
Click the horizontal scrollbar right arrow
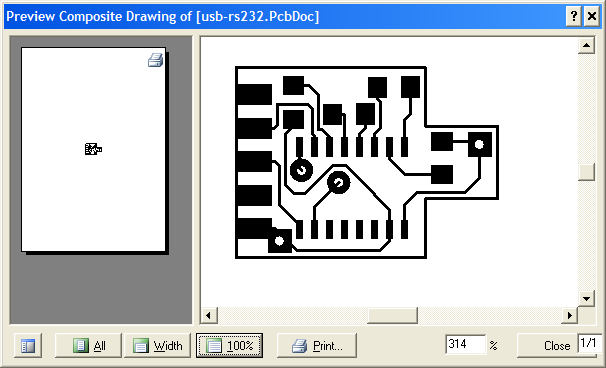click(569, 315)
